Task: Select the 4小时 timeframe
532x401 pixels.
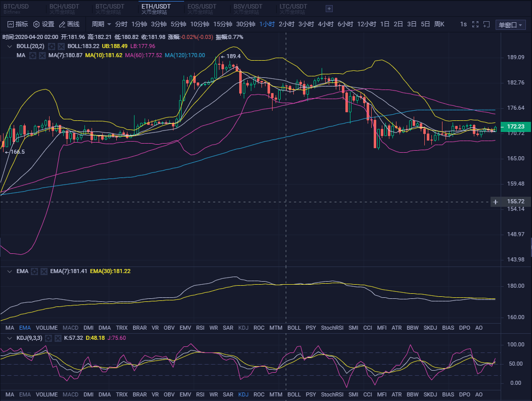Action: pos(326,24)
